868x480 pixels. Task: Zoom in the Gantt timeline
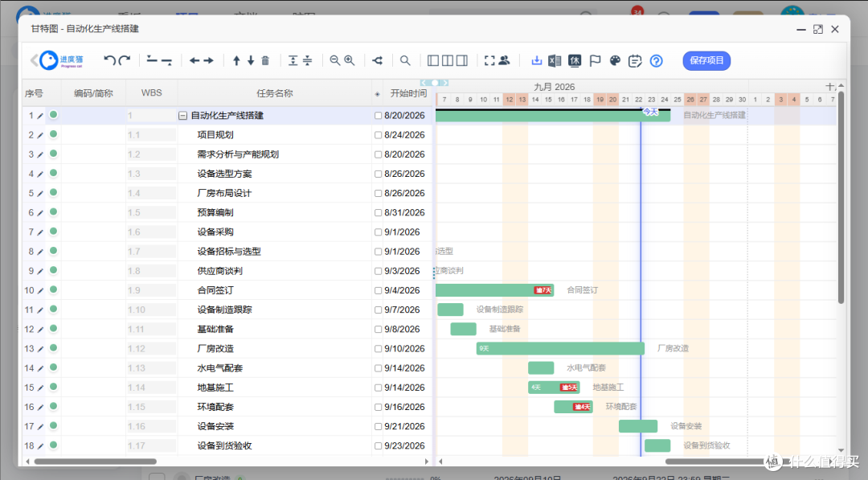tap(350, 60)
